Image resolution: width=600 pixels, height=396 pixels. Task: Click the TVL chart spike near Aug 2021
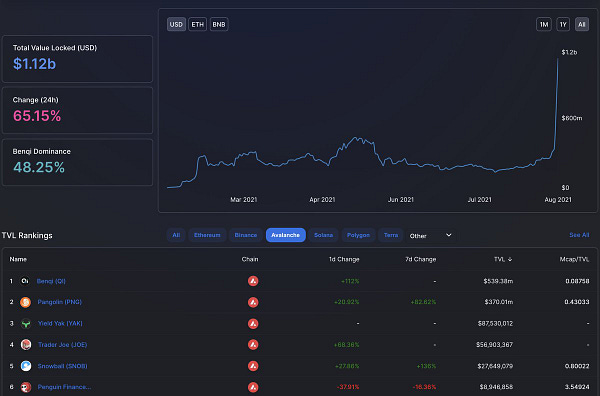point(556,103)
